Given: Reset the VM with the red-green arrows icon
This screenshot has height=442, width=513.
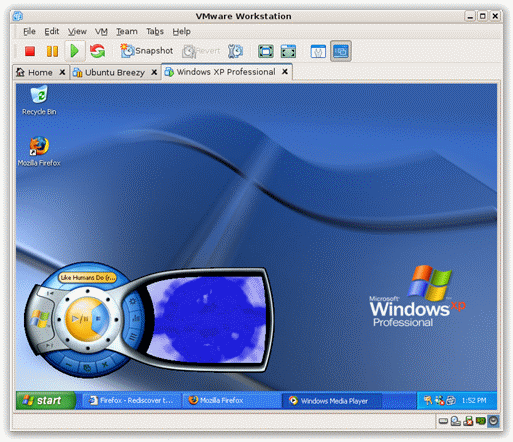Looking at the screenshot, I should coord(97,51).
